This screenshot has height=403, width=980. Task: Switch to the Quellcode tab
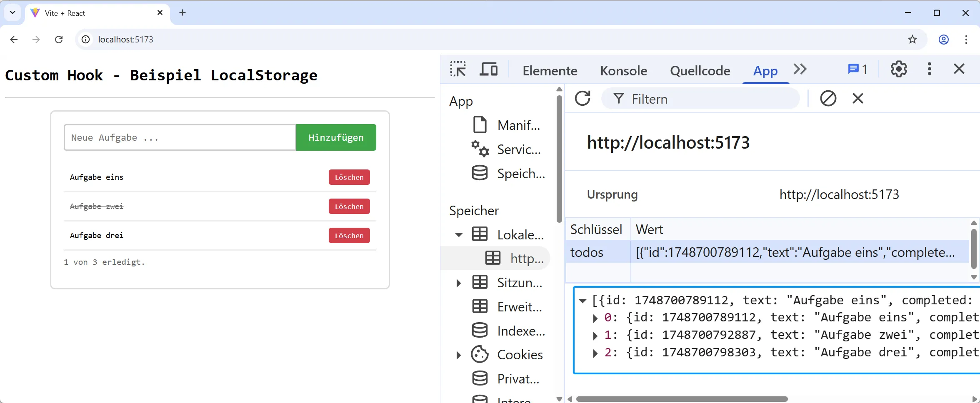[x=700, y=71]
